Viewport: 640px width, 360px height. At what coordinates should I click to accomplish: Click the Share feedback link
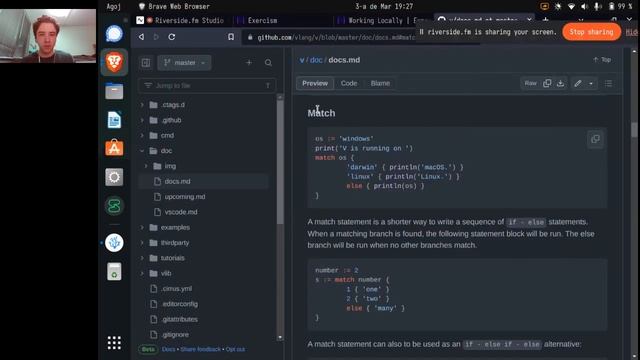[200, 349]
